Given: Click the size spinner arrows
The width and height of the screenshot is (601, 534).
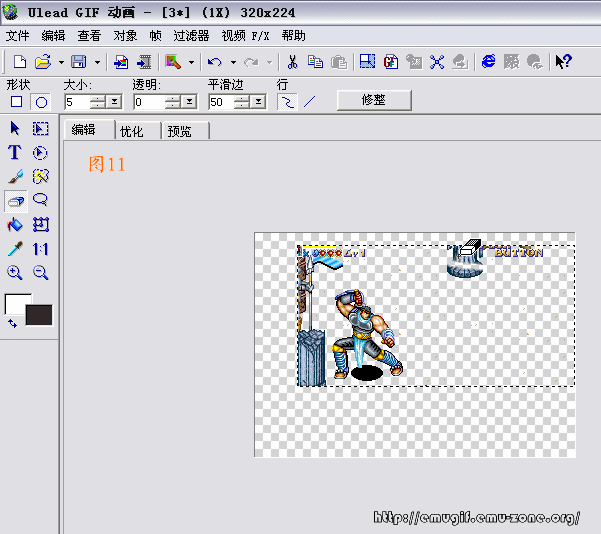Looking at the screenshot, I should [x=98, y=102].
